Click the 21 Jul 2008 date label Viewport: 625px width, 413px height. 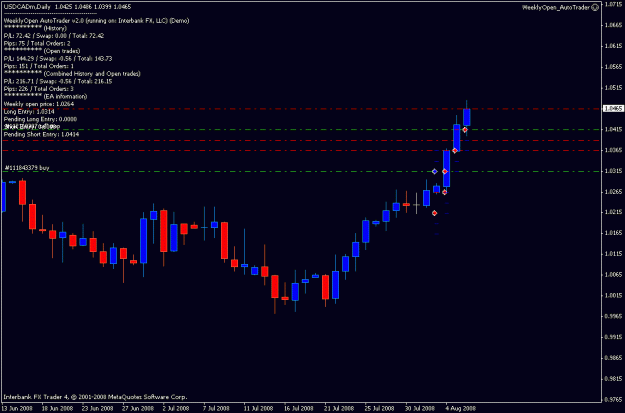pyautogui.click(x=339, y=409)
